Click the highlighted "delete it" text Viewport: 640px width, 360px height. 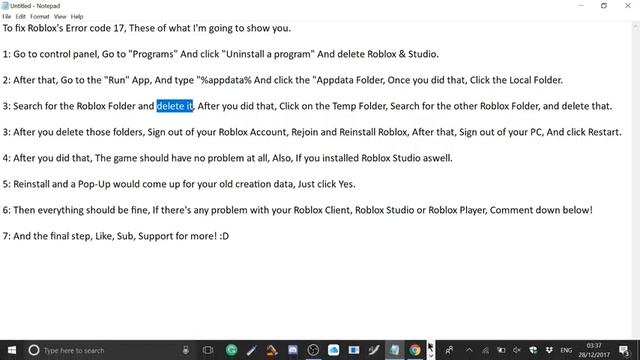[x=175, y=106]
